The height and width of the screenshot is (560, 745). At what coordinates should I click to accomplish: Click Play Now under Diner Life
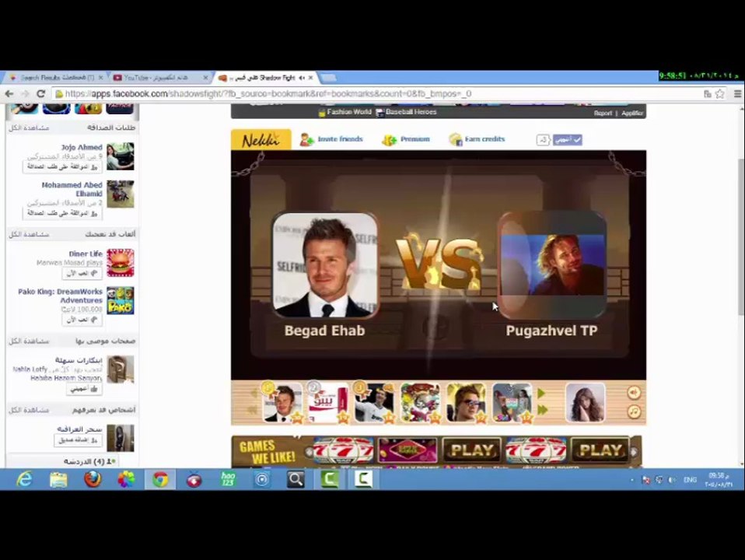tap(82, 273)
